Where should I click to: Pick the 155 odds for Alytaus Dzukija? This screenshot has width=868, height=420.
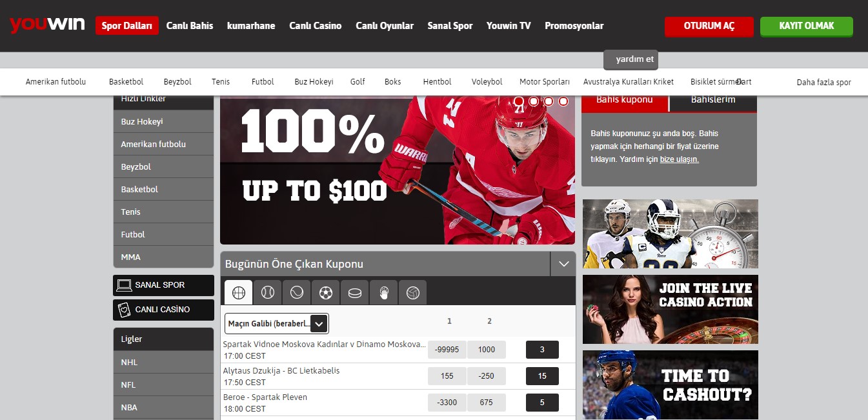[x=447, y=376]
